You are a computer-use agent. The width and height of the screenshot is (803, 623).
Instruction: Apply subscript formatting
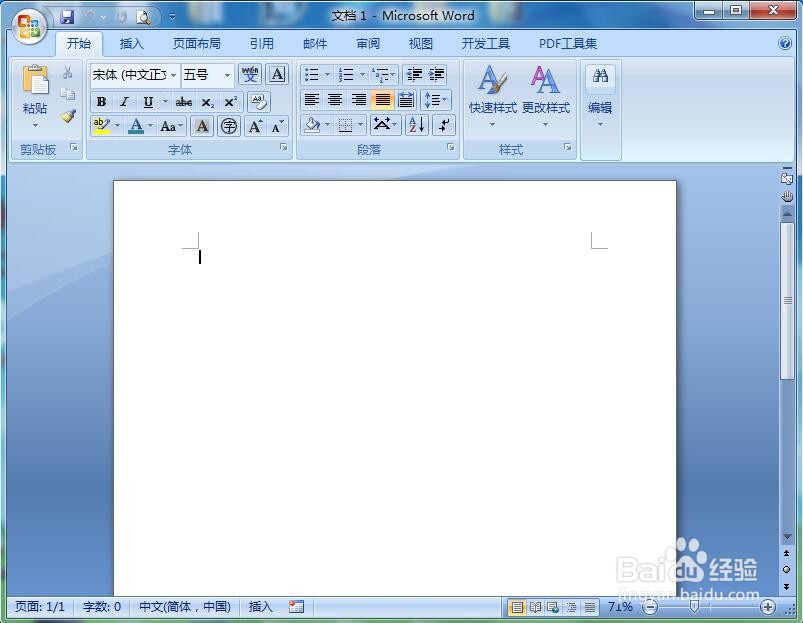pyautogui.click(x=207, y=102)
